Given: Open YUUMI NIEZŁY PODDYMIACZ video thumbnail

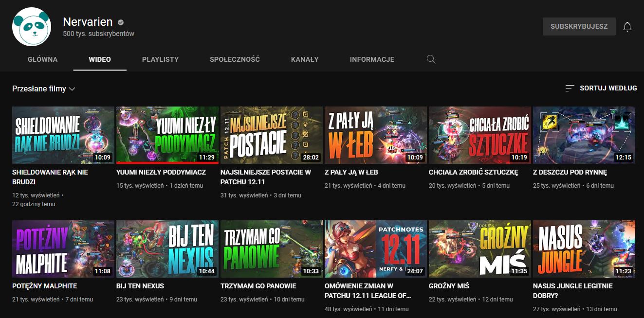Looking at the screenshot, I should (x=167, y=135).
